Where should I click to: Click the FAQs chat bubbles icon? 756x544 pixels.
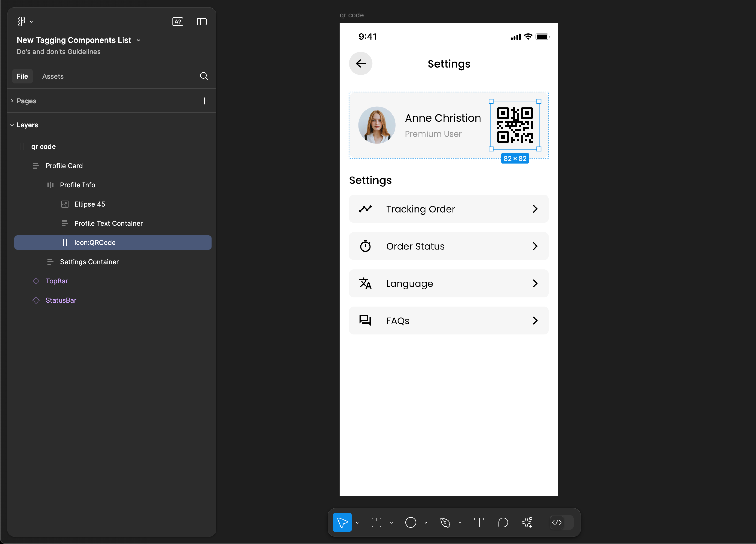[x=365, y=320]
